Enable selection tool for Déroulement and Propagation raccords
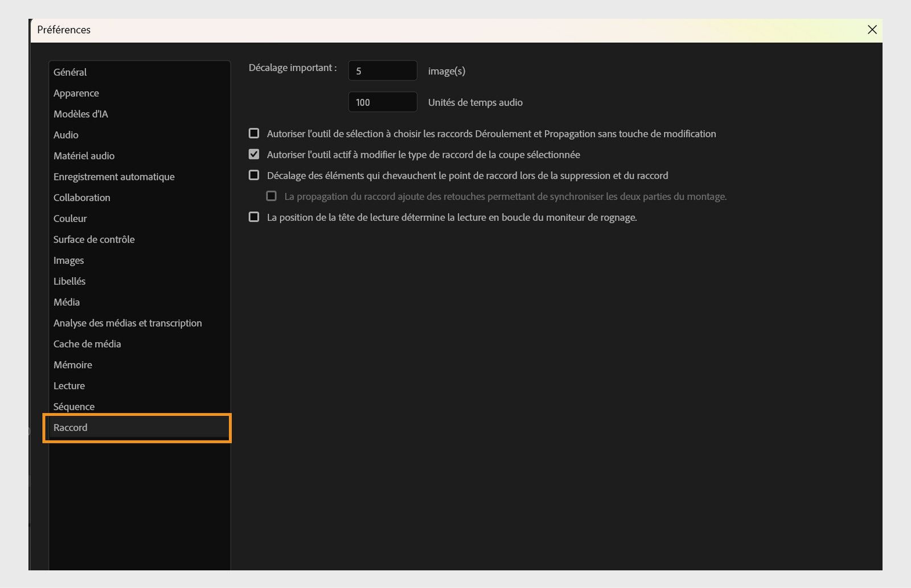The height and width of the screenshot is (588, 911). point(254,133)
